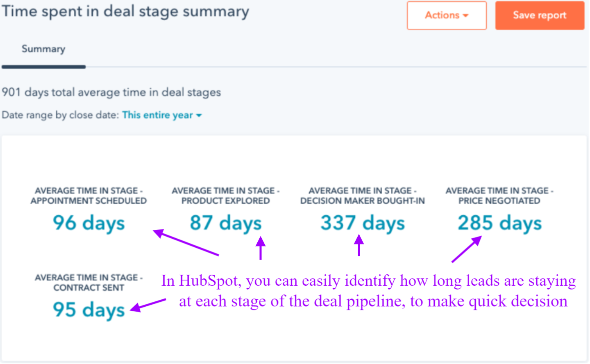Save the deal stage report

coord(539,15)
